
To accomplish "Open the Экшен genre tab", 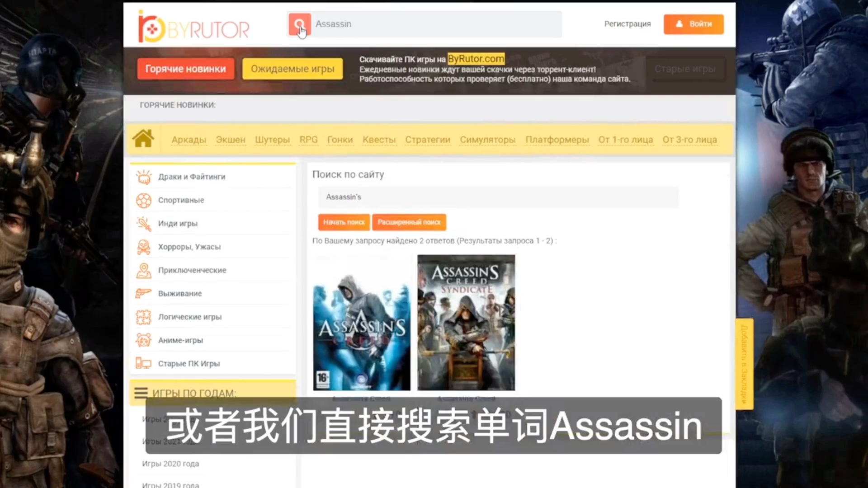I will [x=231, y=140].
